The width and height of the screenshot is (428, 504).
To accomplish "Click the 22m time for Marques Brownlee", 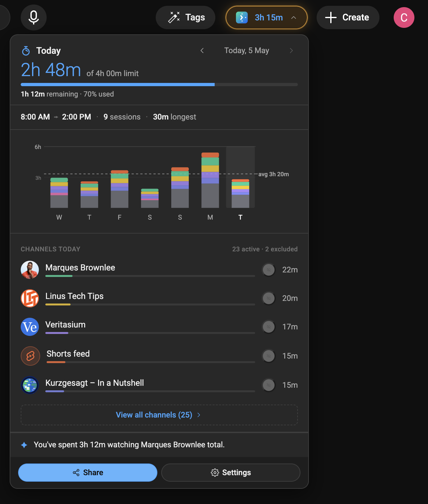I will 290,270.
